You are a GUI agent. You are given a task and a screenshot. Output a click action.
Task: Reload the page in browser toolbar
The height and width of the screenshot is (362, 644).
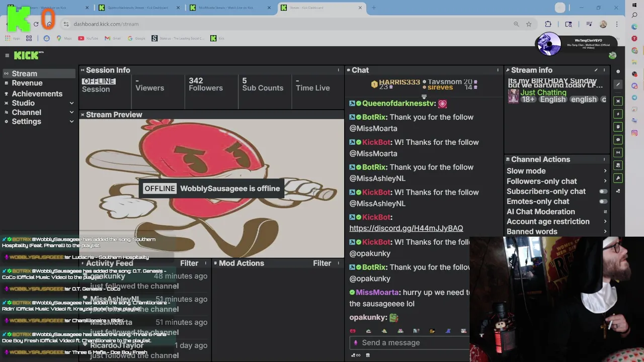[x=36, y=24]
